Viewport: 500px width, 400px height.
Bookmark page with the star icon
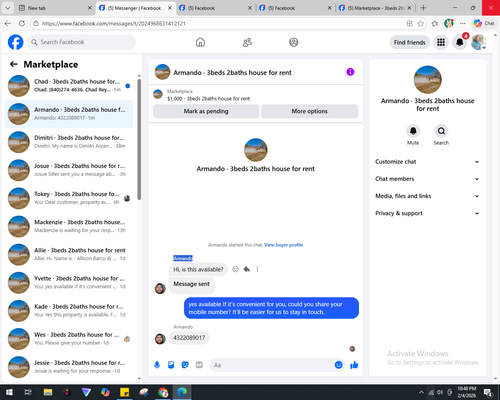click(x=421, y=23)
